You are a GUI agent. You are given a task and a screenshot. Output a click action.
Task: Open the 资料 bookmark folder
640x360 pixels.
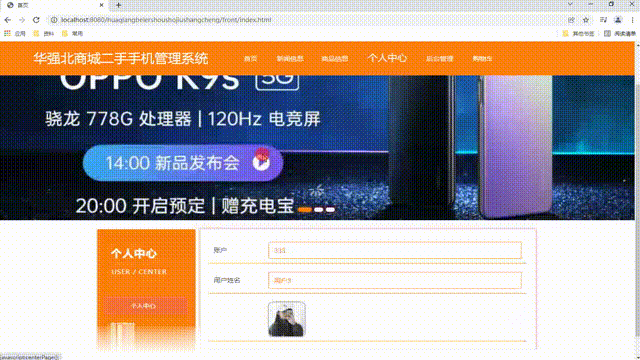(44, 33)
